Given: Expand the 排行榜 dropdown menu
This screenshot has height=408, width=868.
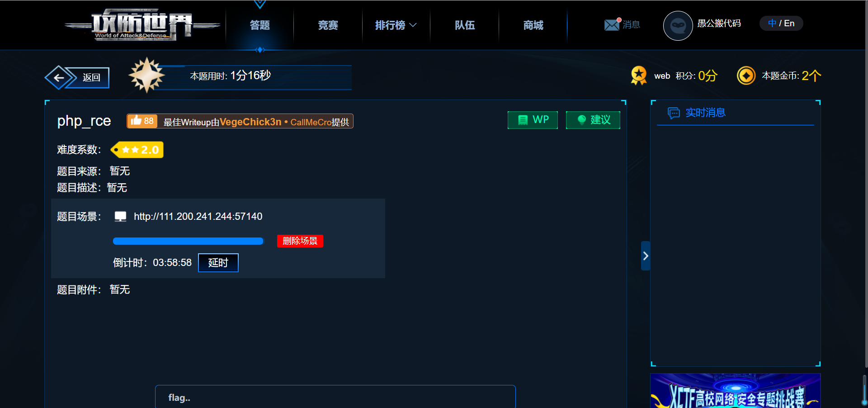Looking at the screenshot, I should pos(396,25).
